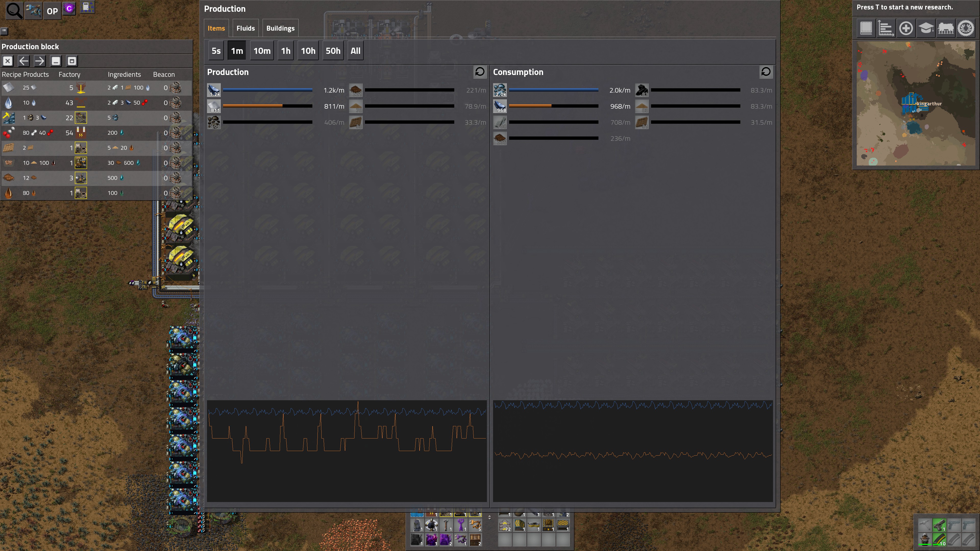This screenshot has width=980, height=551.
Task: Select the 1h time range
Action: tap(286, 51)
